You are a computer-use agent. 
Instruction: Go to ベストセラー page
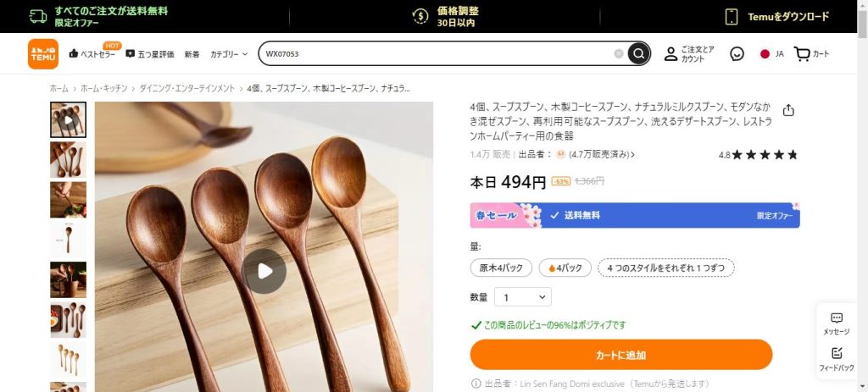[92, 54]
